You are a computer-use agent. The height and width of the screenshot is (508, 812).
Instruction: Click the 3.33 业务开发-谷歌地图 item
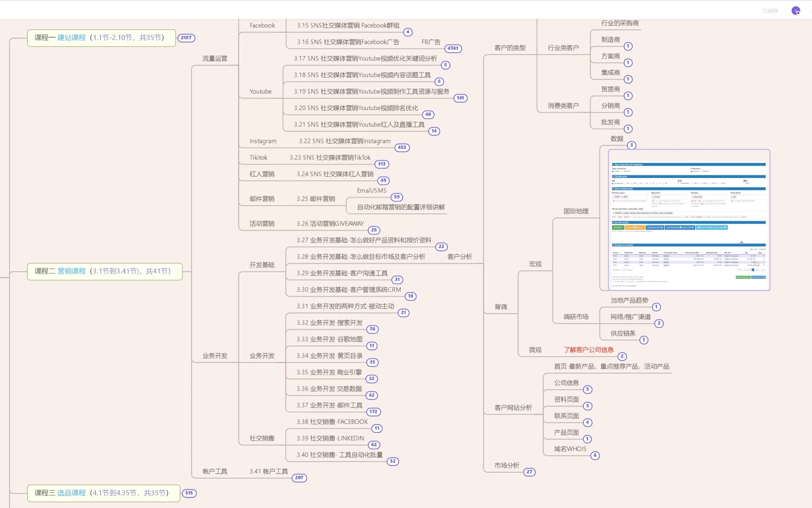point(330,339)
